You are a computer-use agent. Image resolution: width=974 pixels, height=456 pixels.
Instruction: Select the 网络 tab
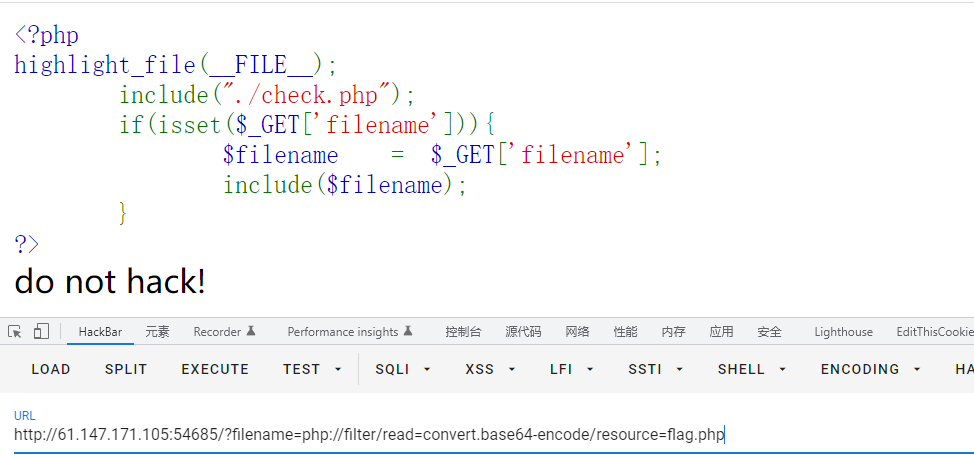click(577, 332)
